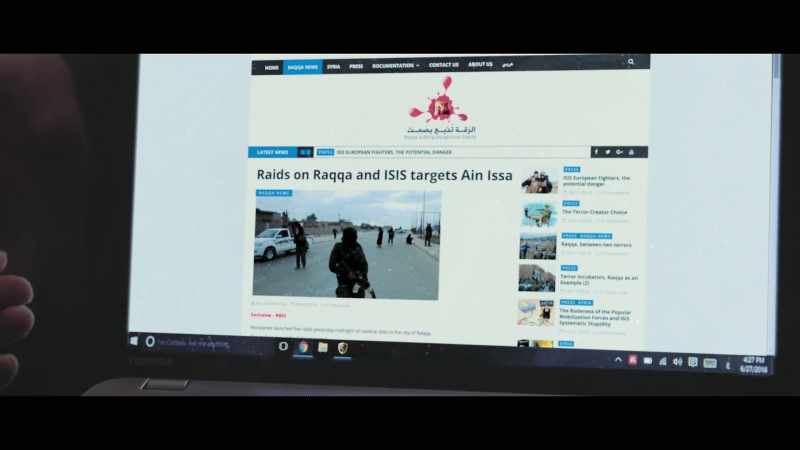Open the main article street photo
Screen dimensions: 800x450
pos(347,245)
